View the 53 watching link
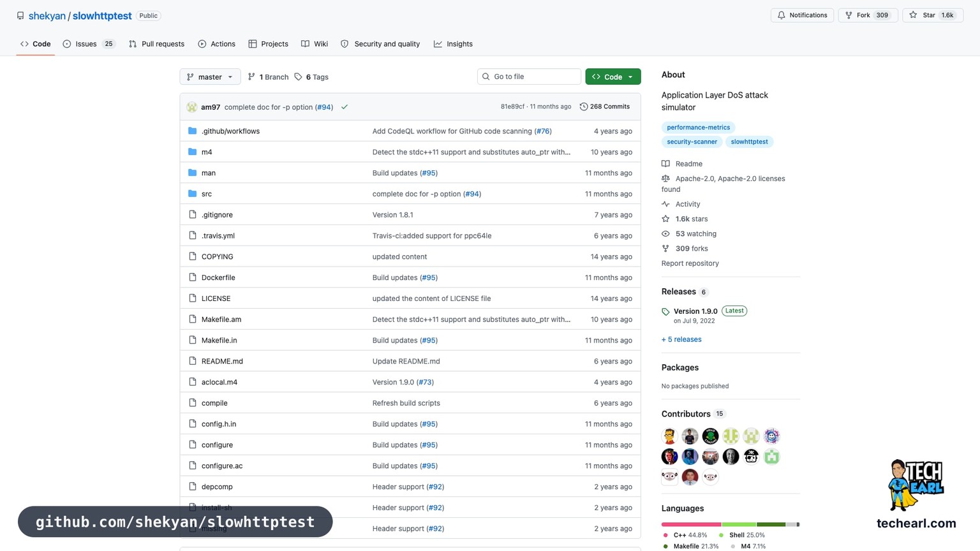980x551 pixels. [x=689, y=234]
